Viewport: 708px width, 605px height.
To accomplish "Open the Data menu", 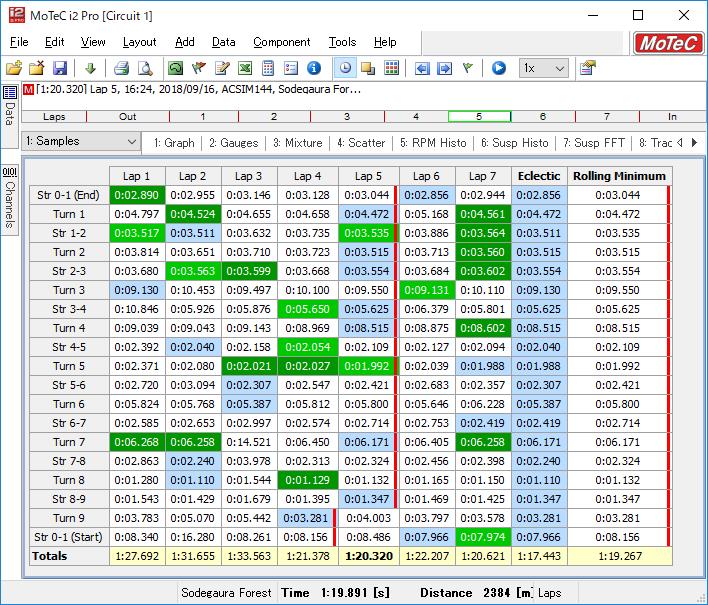I will click(224, 42).
